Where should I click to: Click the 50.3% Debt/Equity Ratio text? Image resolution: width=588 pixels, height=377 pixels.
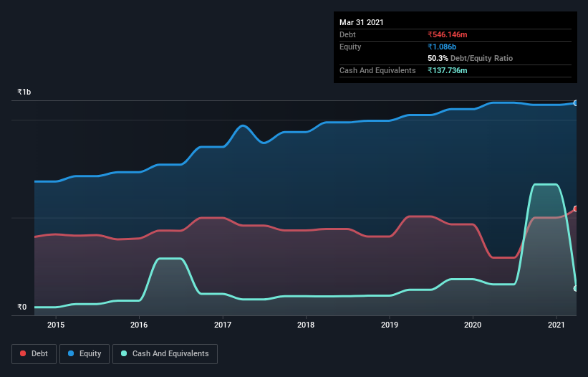(471, 58)
